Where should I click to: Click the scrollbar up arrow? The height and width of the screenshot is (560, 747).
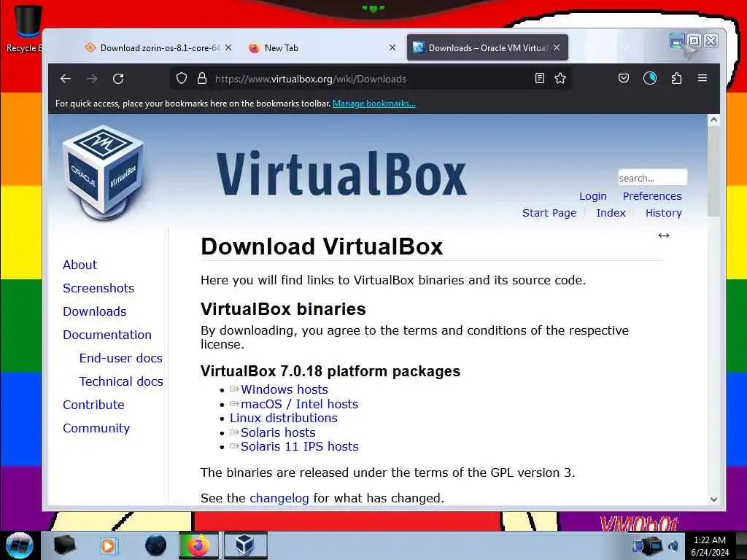point(713,120)
